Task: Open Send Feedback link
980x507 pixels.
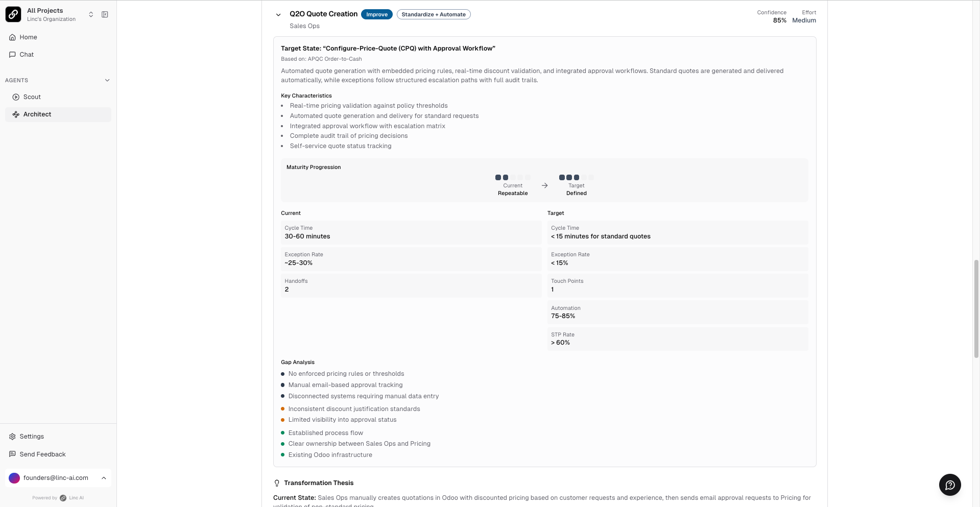Action: pyautogui.click(x=42, y=454)
